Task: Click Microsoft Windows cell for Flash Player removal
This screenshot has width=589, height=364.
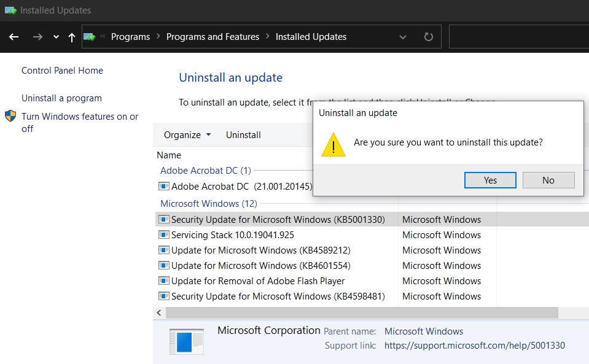Action: [x=442, y=281]
